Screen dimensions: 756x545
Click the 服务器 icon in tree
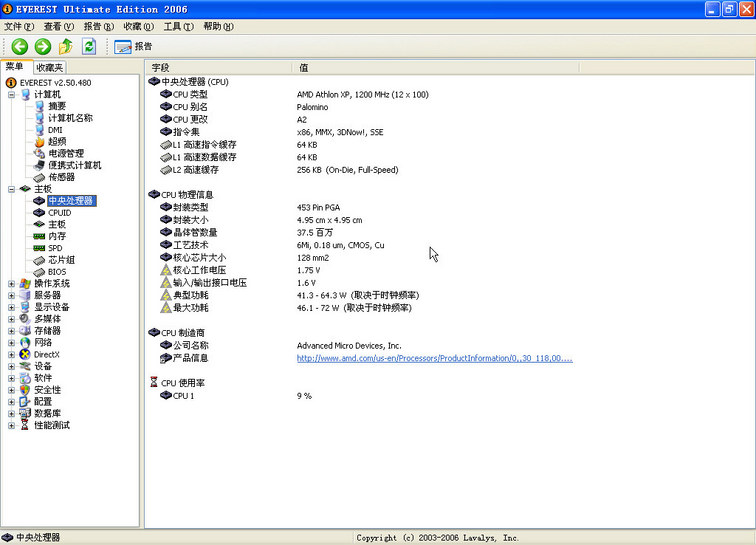pyautogui.click(x=25, y=295)
